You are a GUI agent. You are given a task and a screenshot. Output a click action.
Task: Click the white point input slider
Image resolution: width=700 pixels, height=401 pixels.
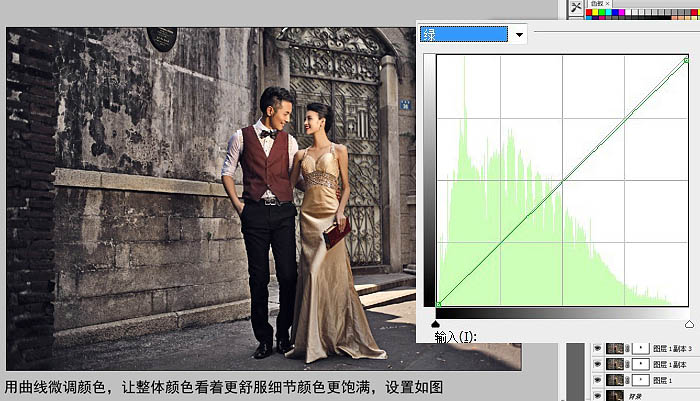(x=688, y=324)
